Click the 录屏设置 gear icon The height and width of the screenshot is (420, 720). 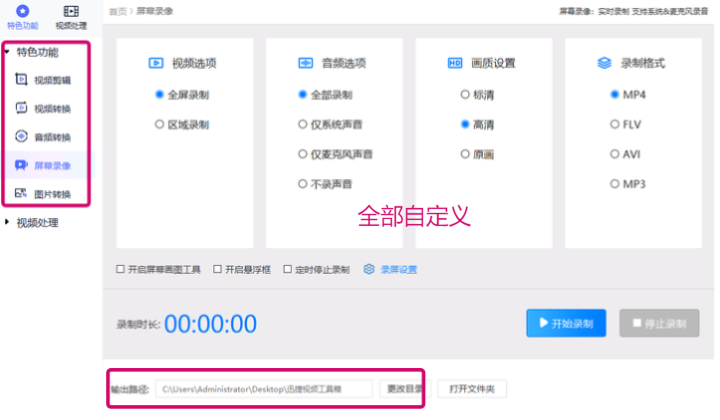[369, 269]
